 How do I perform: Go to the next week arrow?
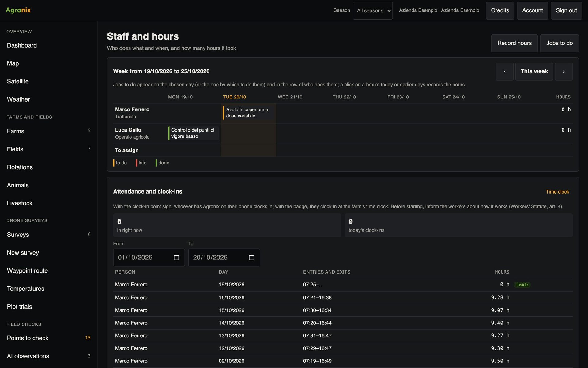[563, 71]
